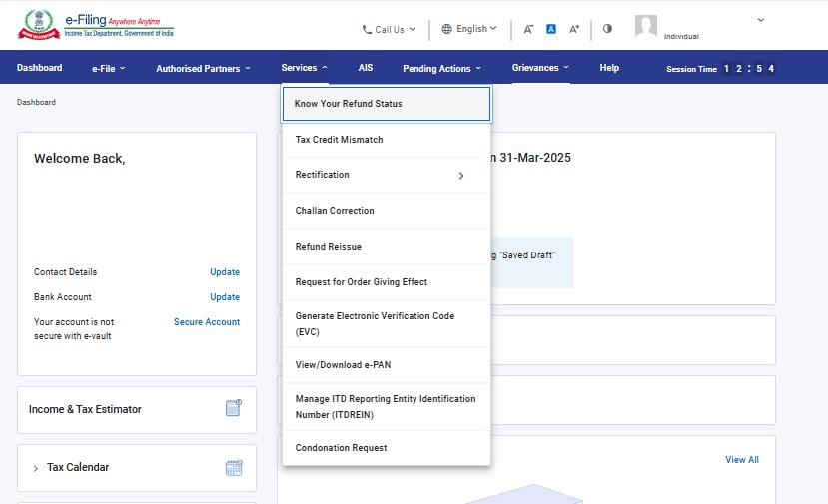This screenshot has width=828, height=504.
Task: Select Generate Electronic Verification Code (EVC)
Action: tap(387, 323)
